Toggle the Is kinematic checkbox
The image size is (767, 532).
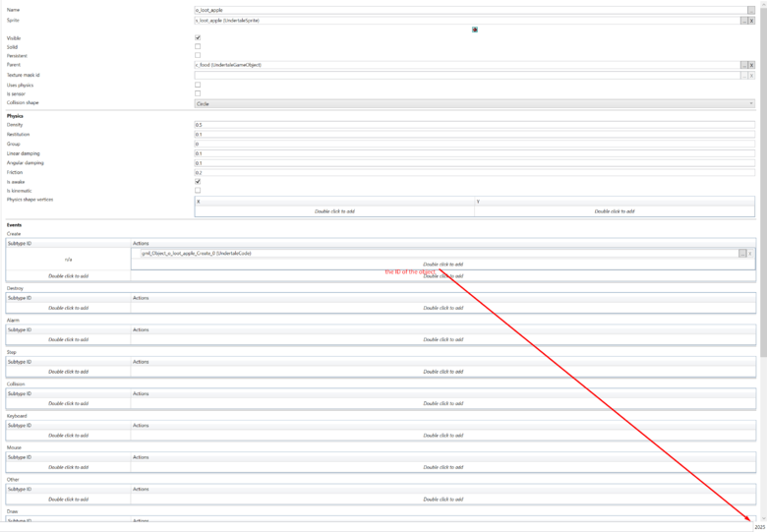coord(198,191)
